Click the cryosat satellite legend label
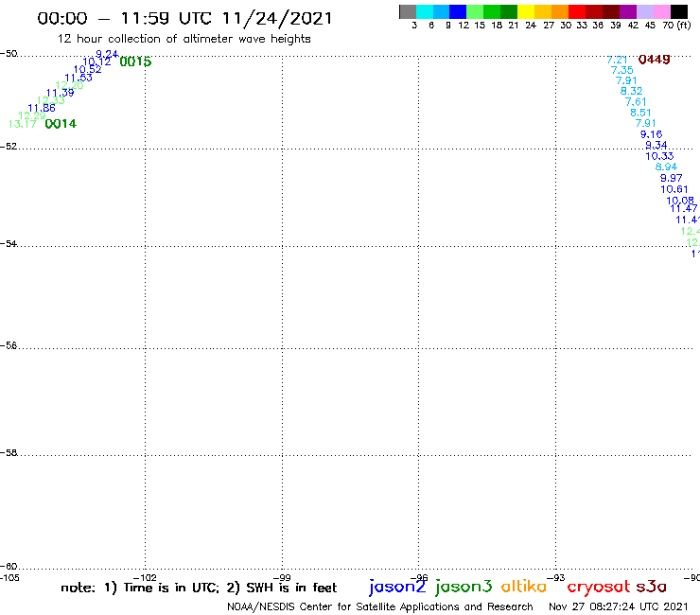Screen dimensions: 700x615 (x=599, y=588)
